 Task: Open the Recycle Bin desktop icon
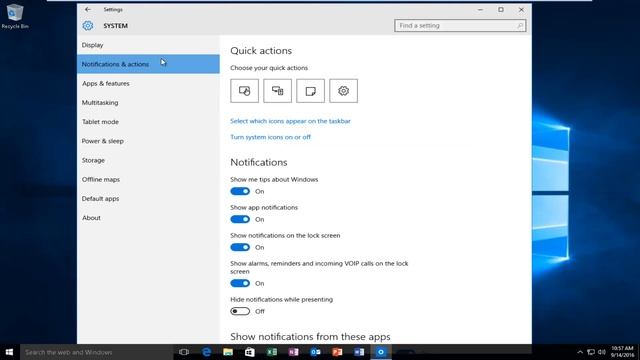[15, 16]
